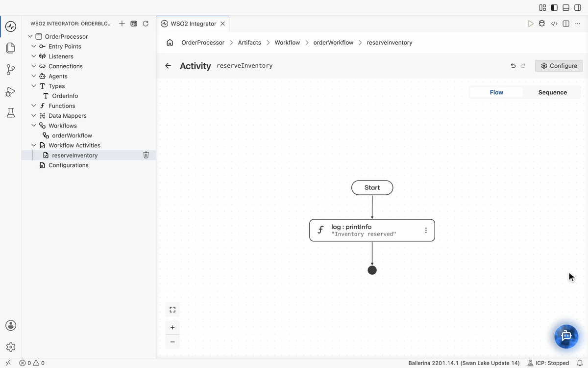588x368 pixels.
Task: Collapse the Listeners section
Action: click(34, 56)
